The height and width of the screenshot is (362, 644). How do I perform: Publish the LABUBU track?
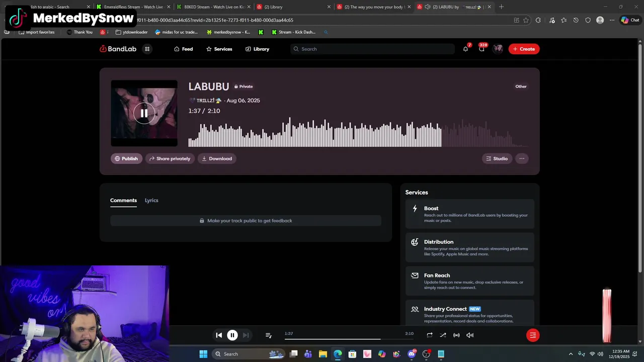point(126,158)
